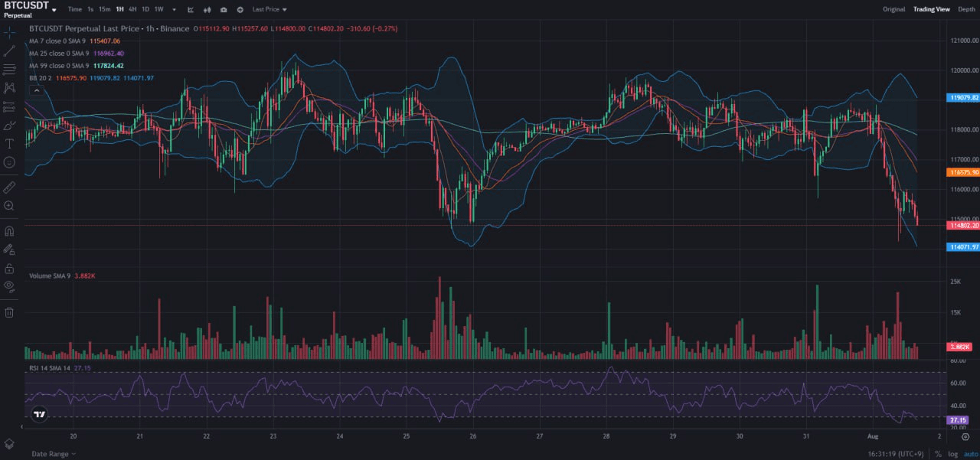Switch to the 1s interval

click(x=90, y=9)
